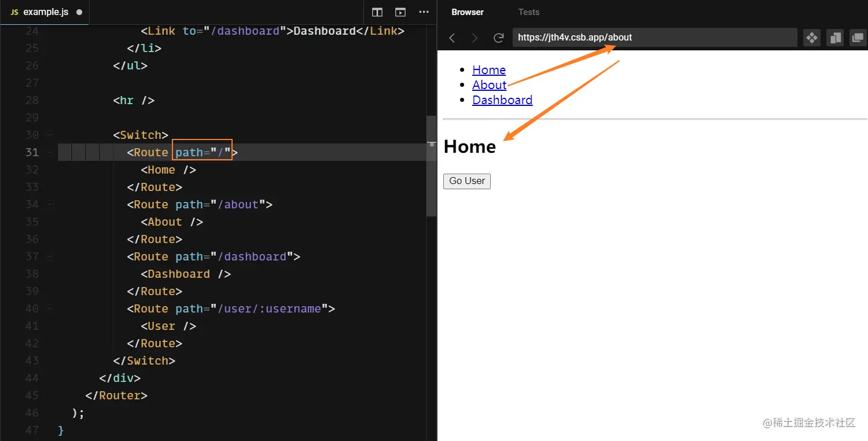868x441 pixels.
Task: Refresh the preview browser page
Action: pyautogui.click(x=498, y=38)
